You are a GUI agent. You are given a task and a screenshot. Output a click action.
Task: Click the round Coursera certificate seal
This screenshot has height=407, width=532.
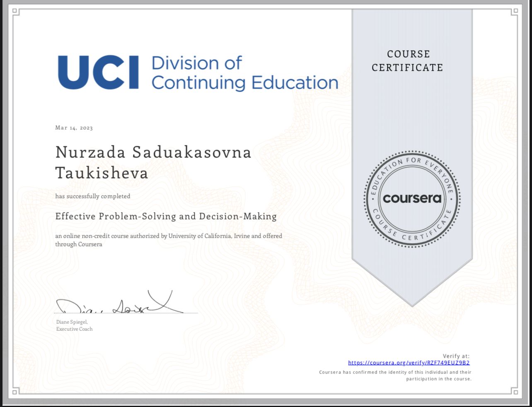[412, 199]
